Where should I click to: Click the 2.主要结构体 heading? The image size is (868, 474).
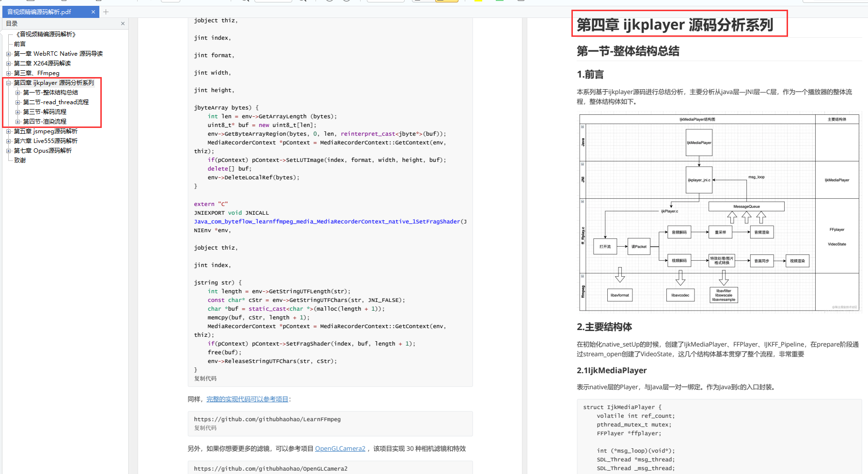click(604, 327)
